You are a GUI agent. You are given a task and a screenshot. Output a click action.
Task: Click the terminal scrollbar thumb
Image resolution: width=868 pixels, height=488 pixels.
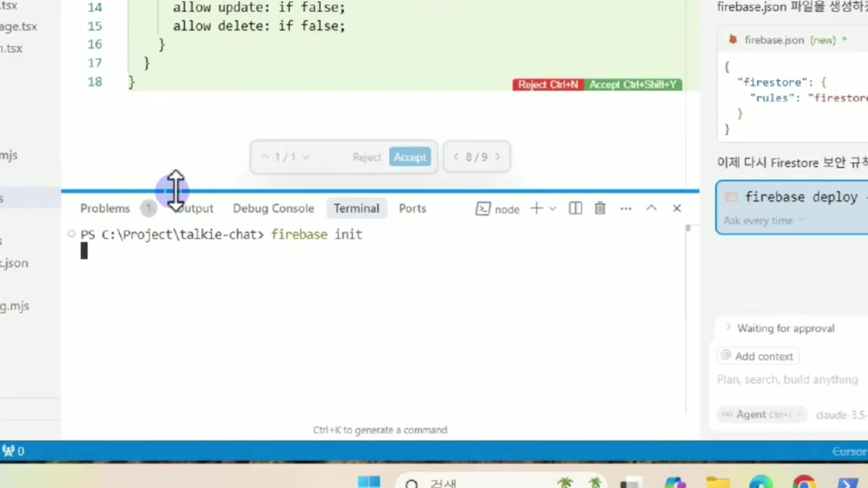(687, 228)
